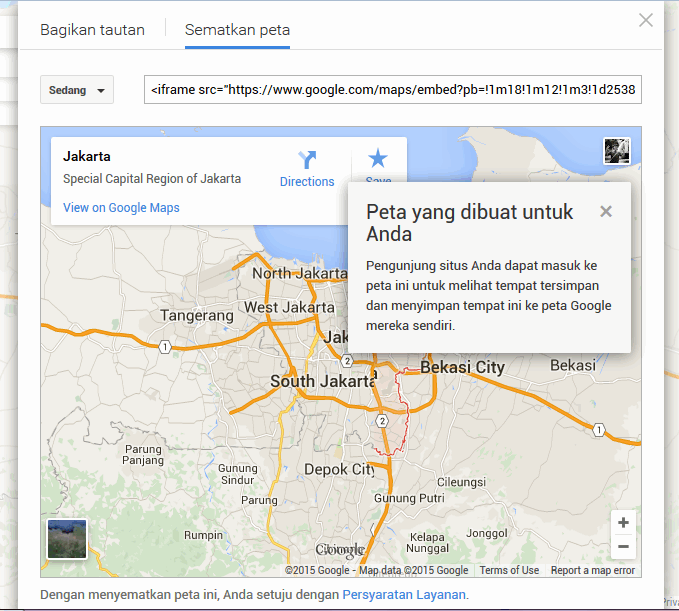Close the share dialog with the X
Image resolution: width=679 pixels, height=611 pixels.
[x=646, y=20]
